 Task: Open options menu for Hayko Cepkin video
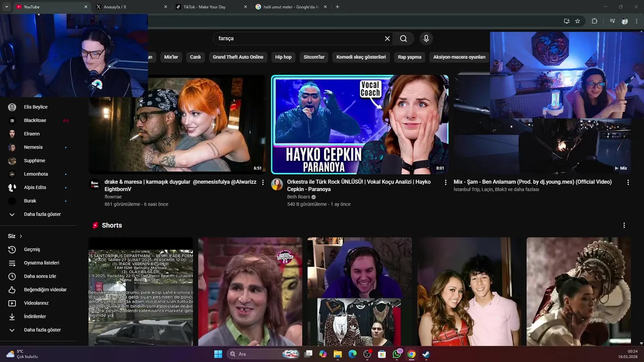point(445,183)
